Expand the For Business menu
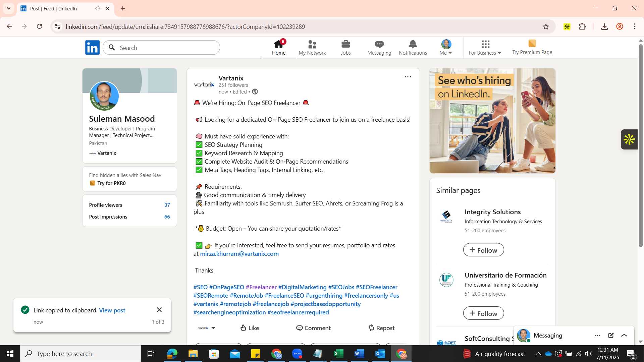Viewport: 644px width, 362px height. (x=485, y=47)
